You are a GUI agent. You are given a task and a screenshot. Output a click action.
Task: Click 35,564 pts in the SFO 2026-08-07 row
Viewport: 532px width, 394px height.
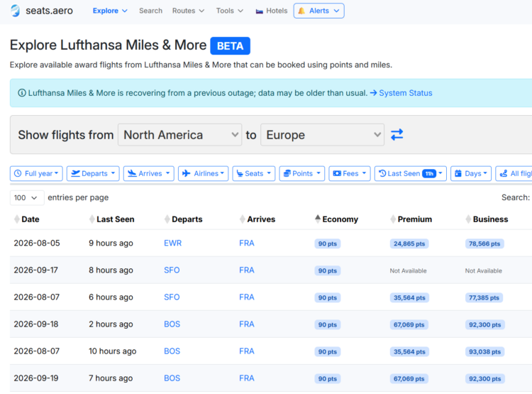point(409,297)
